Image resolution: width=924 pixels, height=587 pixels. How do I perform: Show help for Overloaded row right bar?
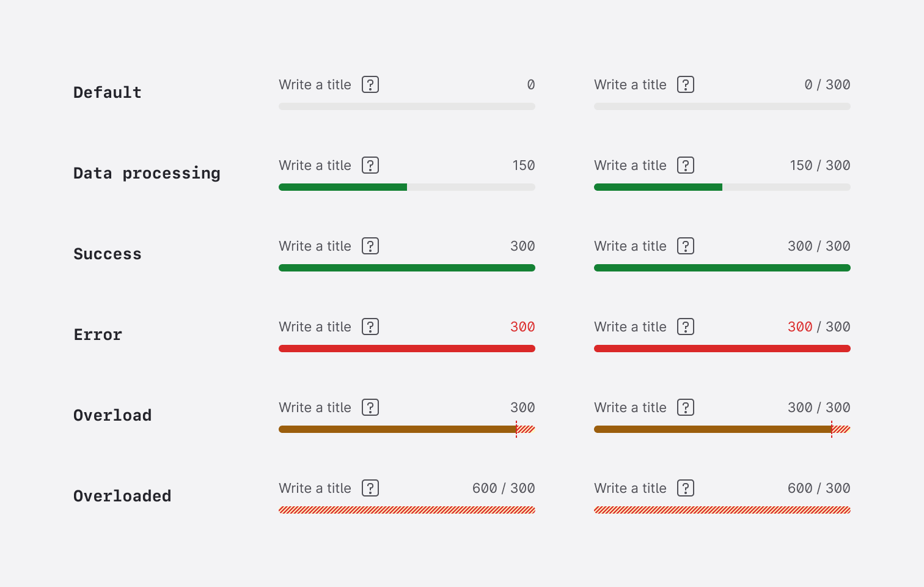686,488
